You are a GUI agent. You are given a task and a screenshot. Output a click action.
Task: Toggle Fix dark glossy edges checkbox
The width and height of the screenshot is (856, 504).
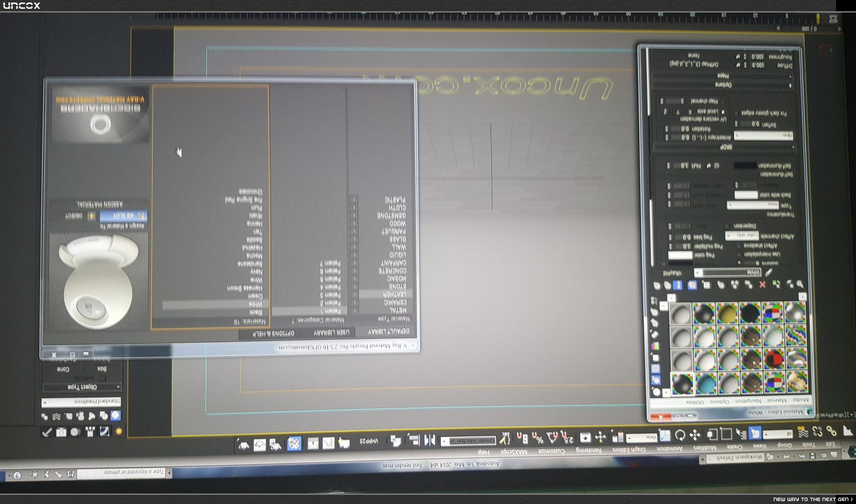coord(736,113)
